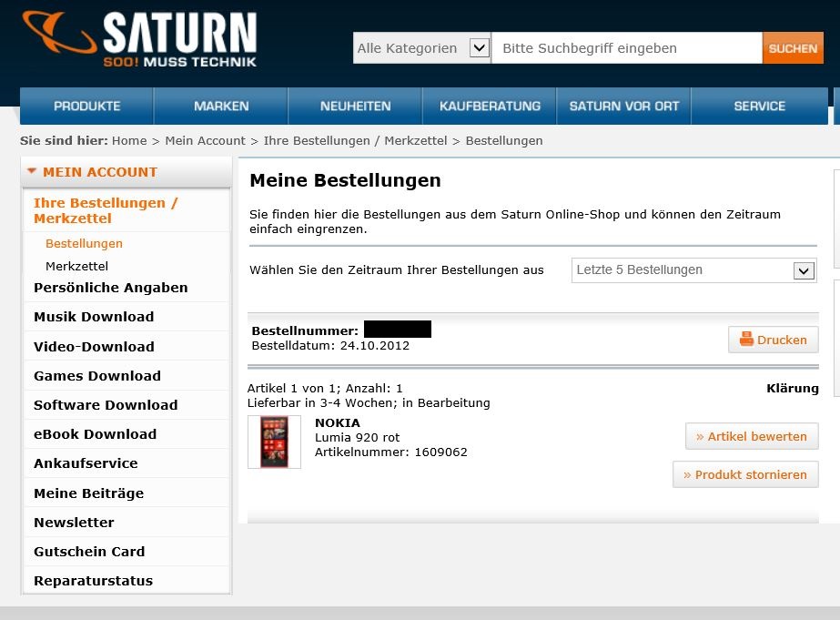
Task: Go to Mein Account in the breadcrumb
Action: (x=205, y=141)
